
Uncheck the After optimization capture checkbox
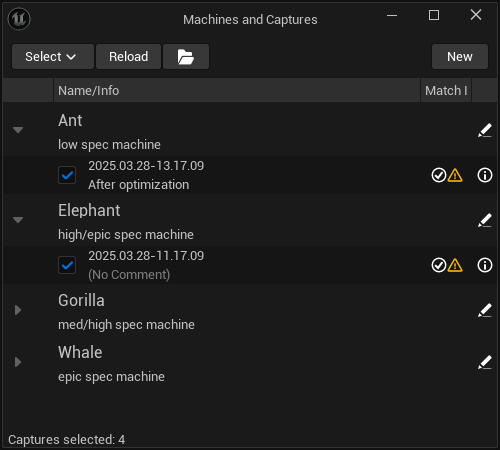pyautogui.click(x=67, y=175)
